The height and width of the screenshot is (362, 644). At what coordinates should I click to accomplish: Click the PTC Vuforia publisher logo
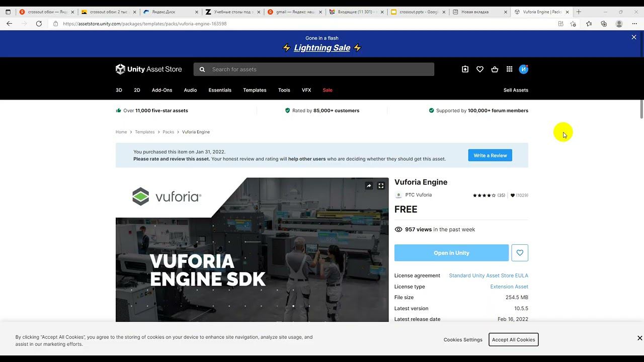pos(398,195)
